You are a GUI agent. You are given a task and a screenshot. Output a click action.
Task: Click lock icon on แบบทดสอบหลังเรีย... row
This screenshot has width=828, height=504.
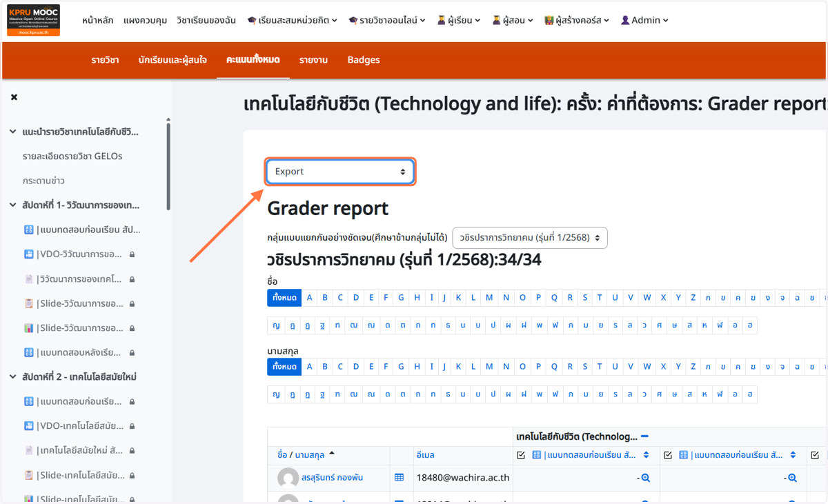132,352
